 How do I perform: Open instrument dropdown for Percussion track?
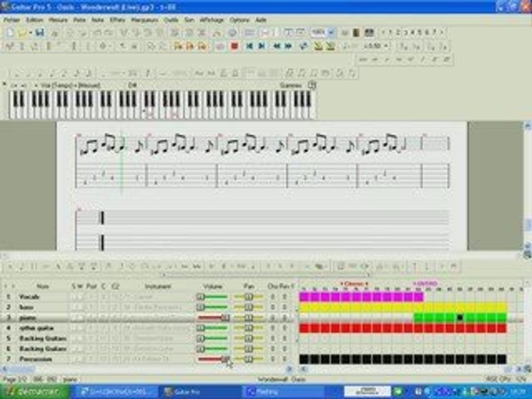tap(158, 359)
